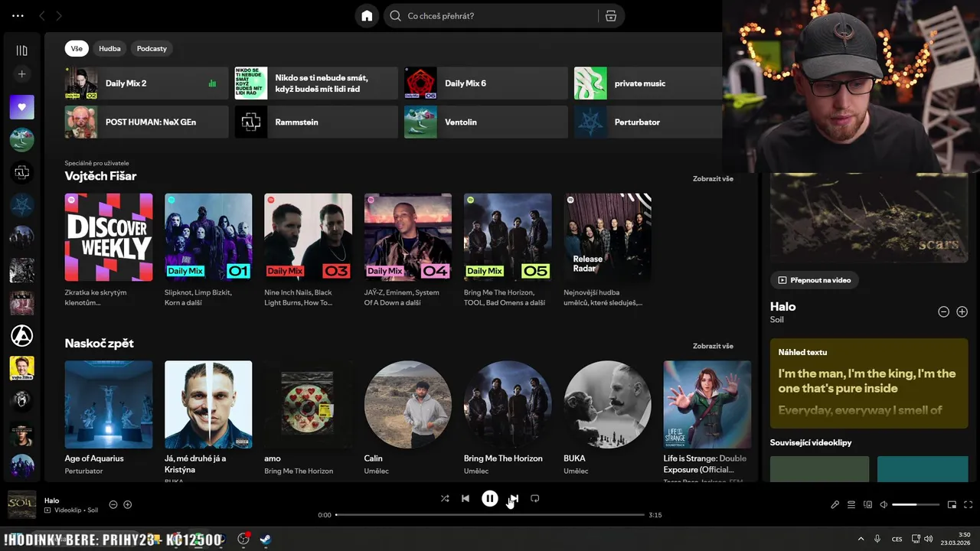Click Zobrazit vše for Vojtěch Fišar section
Screen dimensions: 980x551
pyautogui.click(x=713, y=178)
